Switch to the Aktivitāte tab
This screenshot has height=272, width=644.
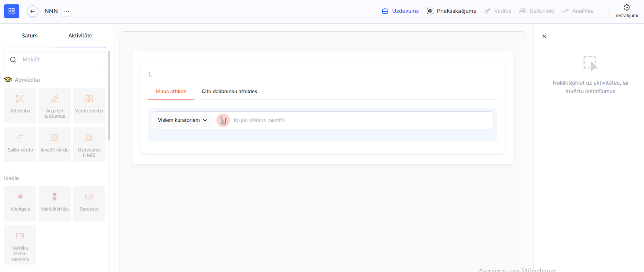[80, 36]
